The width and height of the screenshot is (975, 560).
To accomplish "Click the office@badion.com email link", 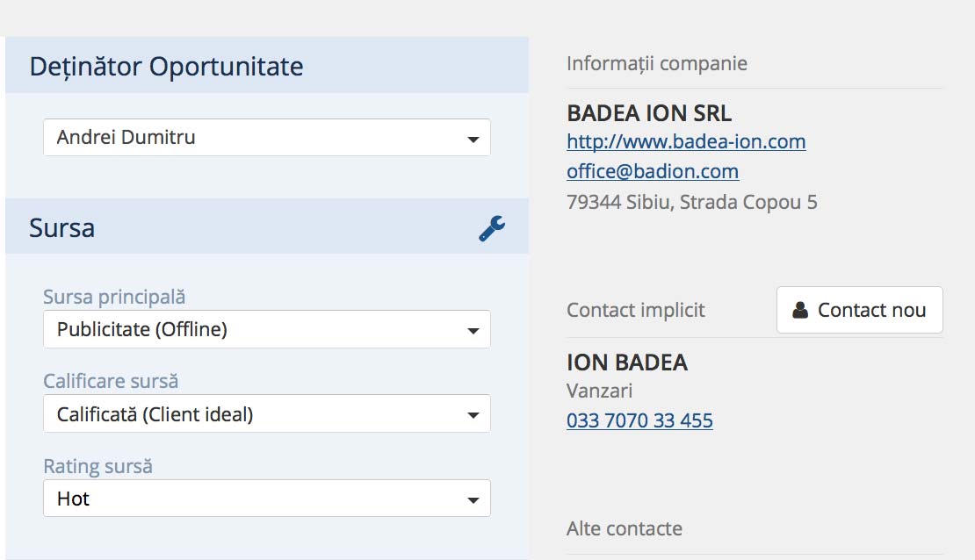I will coord(653,171).
